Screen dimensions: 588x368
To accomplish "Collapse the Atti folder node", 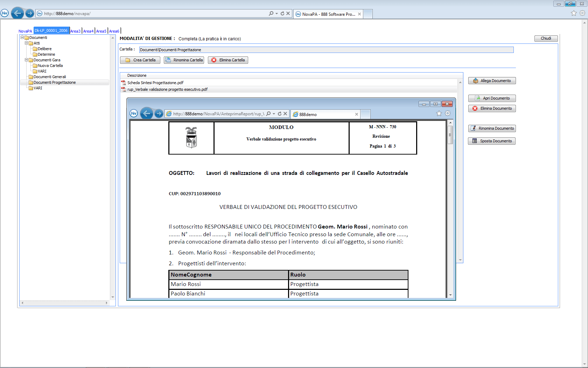I will [26, 43].
